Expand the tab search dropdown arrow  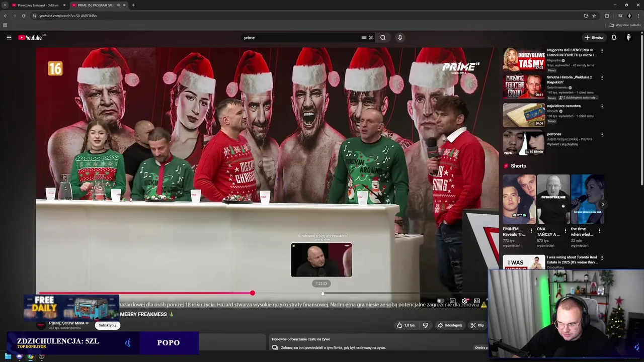pos(5,5)
